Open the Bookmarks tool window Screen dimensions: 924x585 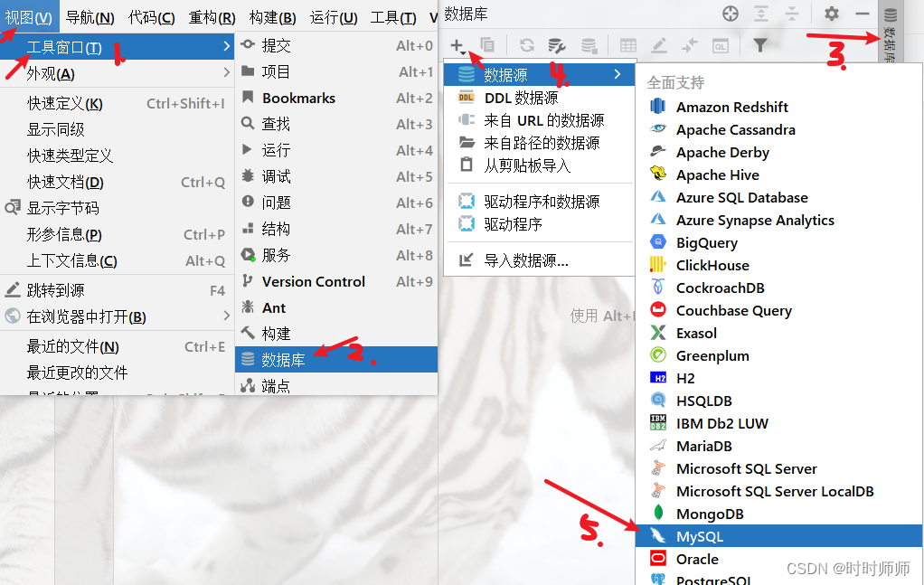[x=336, y=98]
